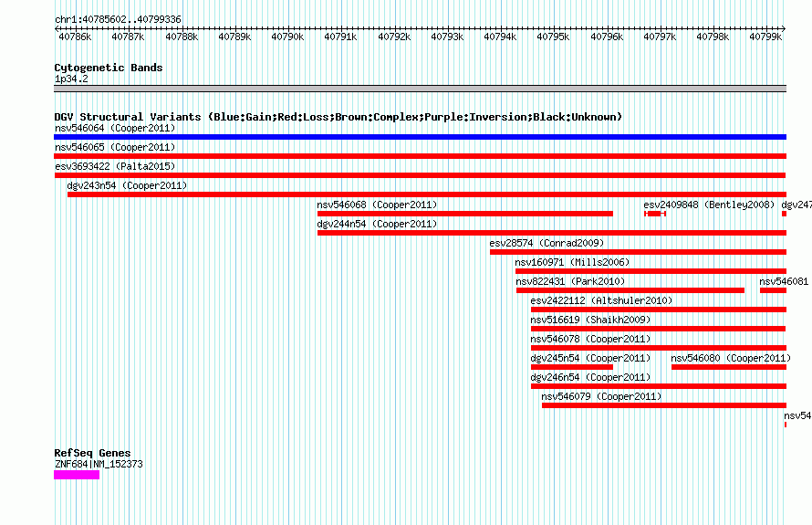Click the 40796k ruler tick label
Image resolution: width=812 pixels, height=525 pixels.
coord(607,37)
